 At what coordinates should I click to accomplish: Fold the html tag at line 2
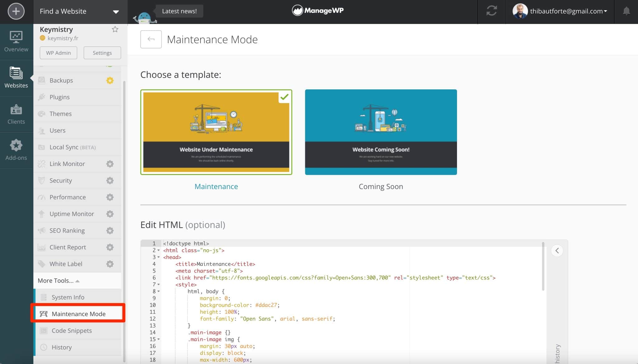coord(159,250)
